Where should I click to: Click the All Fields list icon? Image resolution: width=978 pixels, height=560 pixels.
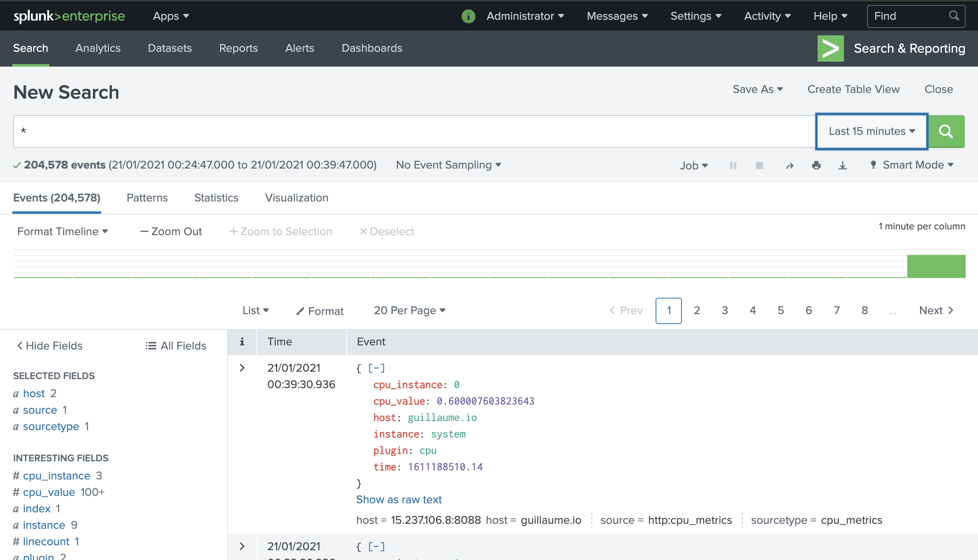[151, 346]
